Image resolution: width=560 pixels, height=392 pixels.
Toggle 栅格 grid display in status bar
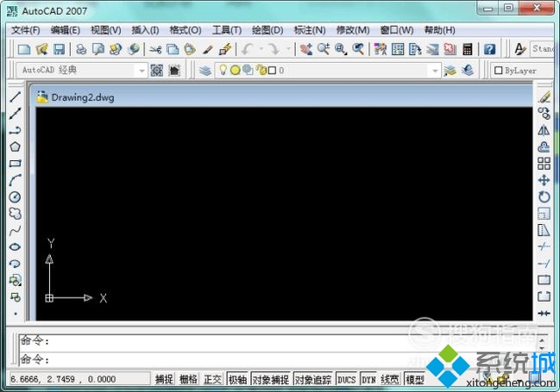188,379
